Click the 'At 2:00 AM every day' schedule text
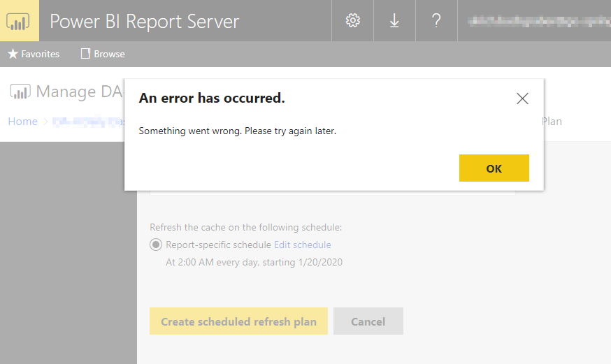Screen dimensions: 611x364 [x=254, y=263]
